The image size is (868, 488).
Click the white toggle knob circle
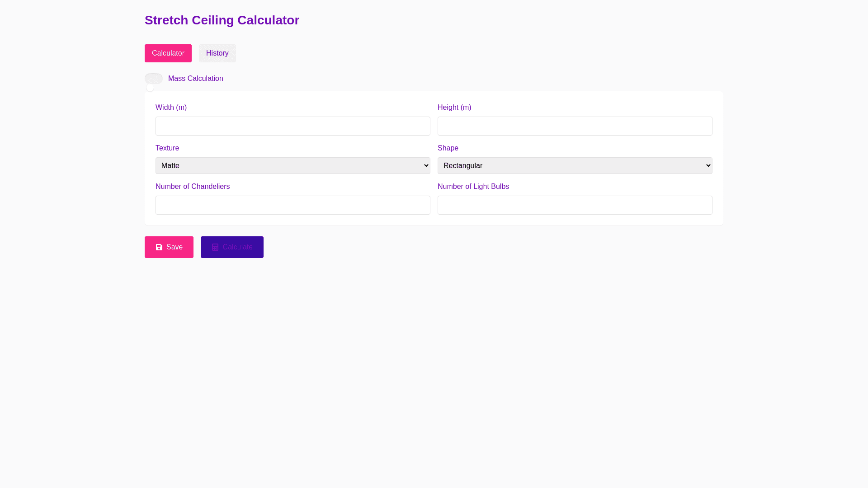[x=150, y=88]
